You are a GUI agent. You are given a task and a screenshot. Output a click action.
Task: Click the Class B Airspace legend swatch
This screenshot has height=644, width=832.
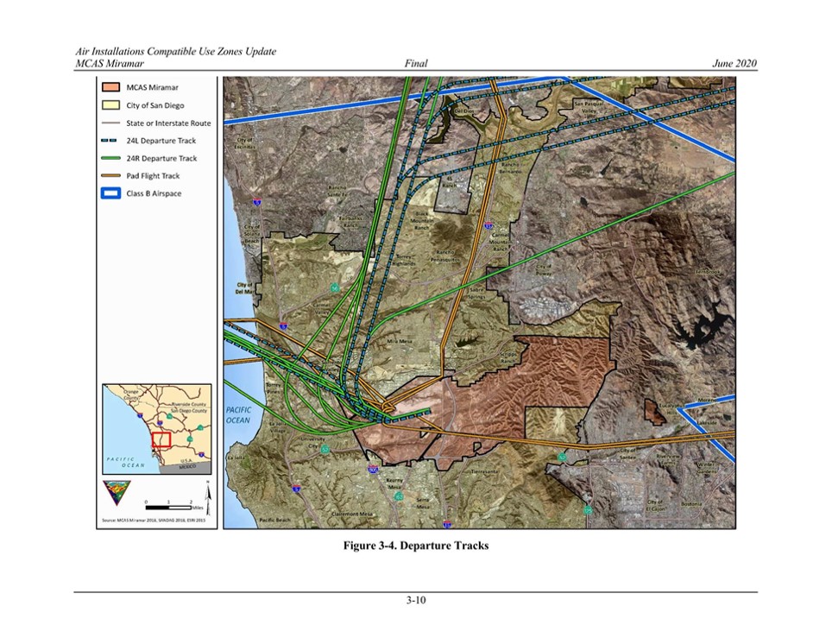tap(110, 193)
